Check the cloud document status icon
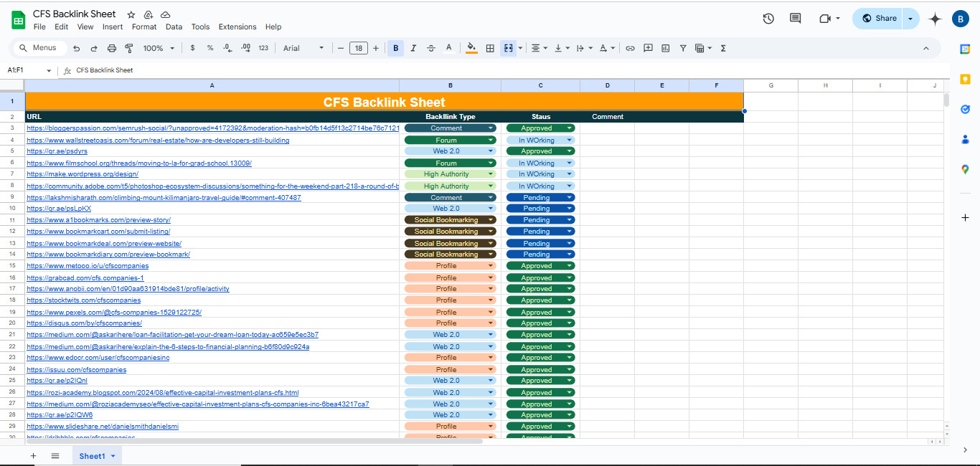This screenshot has height=466, width=980. coord(166,15)
